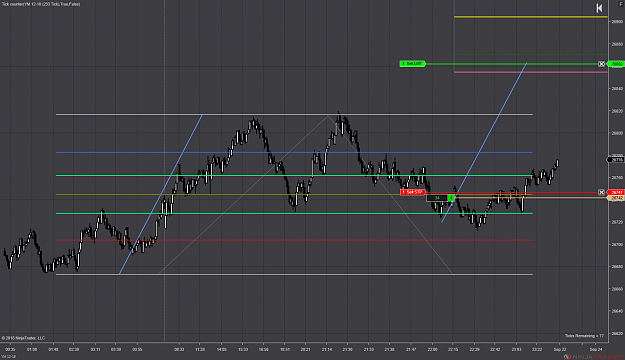
Task: Click the scroll-to-latest-bar arrow icon
Action: coord(599,8)
